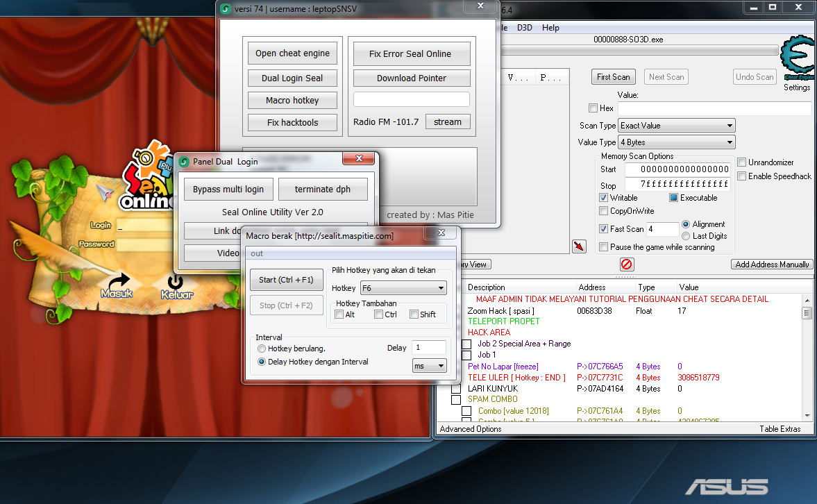Check the Ctrl additional hotkey box
Screen dimensions: 817x504
[x=379, y=314]
